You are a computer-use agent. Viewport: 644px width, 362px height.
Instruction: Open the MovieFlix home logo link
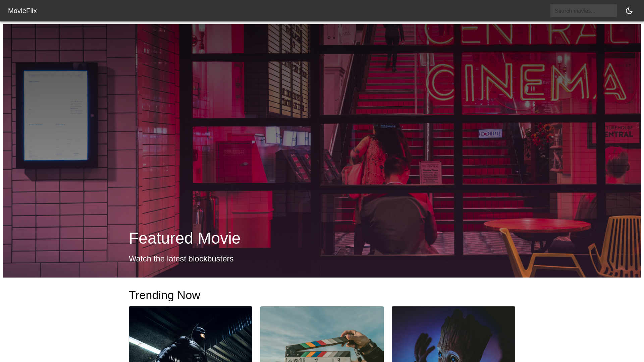22,11
